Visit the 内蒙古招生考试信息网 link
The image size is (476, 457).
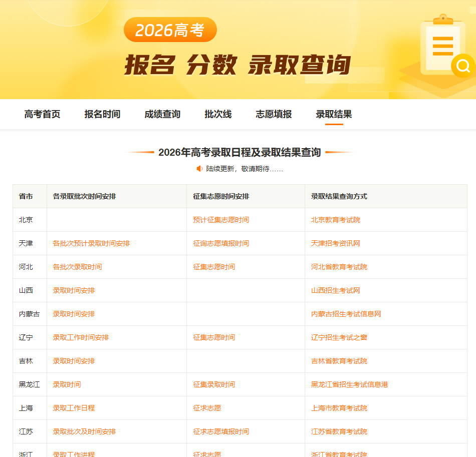click(346, 314)
